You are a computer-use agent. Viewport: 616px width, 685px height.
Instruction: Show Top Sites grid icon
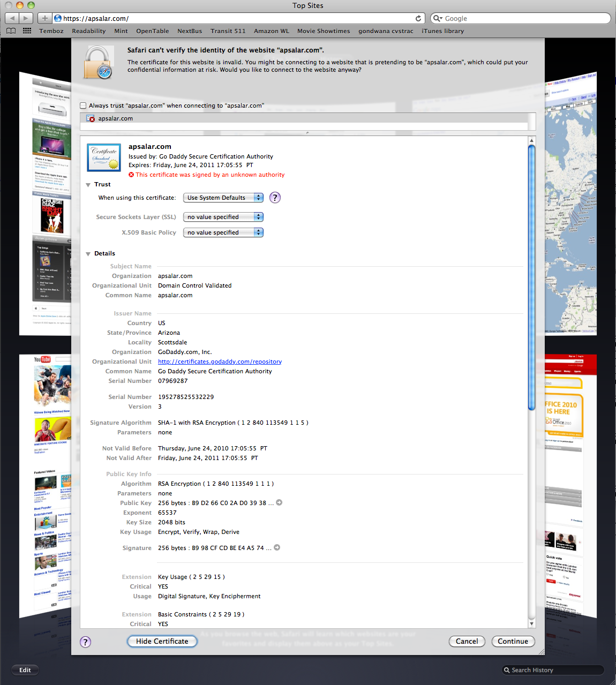pyautogui.click(x=27, y=31)
